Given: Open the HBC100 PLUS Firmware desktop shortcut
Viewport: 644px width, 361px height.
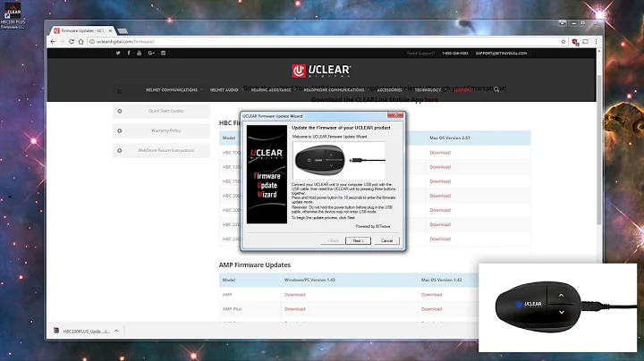Looking at the screenshot, I should click(x=13, y=16).
